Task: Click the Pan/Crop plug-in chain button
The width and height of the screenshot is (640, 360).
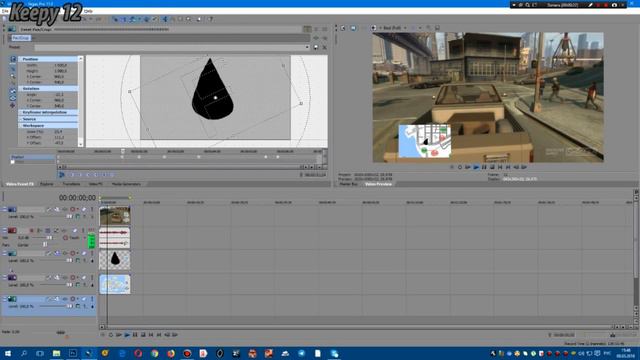Action: (20, 38)
